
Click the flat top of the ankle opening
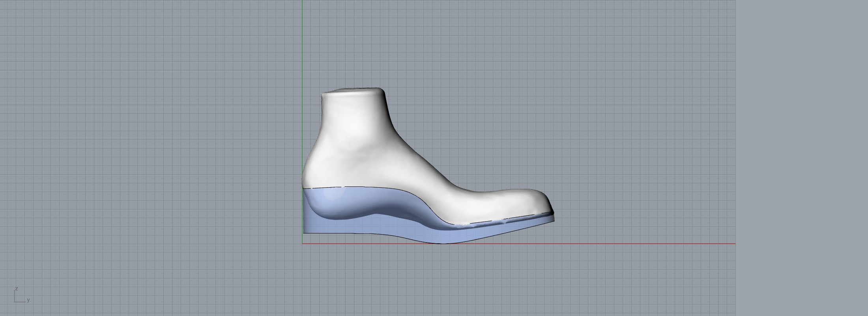(x=353, y=92)
